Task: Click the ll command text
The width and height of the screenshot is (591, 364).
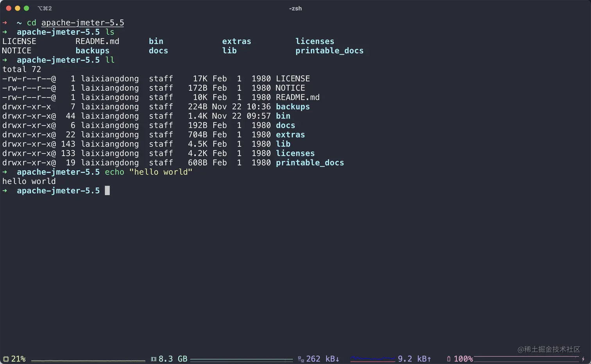Action: (x=110, y=60)
